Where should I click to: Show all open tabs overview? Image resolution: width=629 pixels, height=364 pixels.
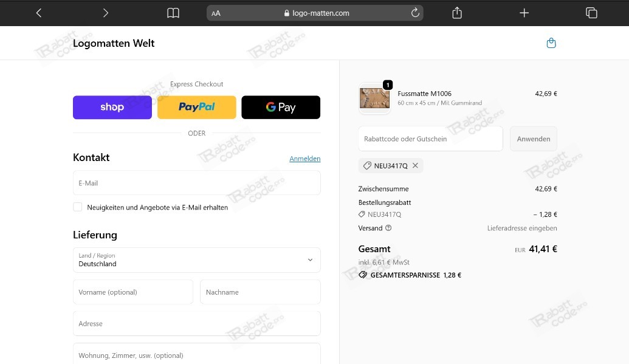coord(591,13)
